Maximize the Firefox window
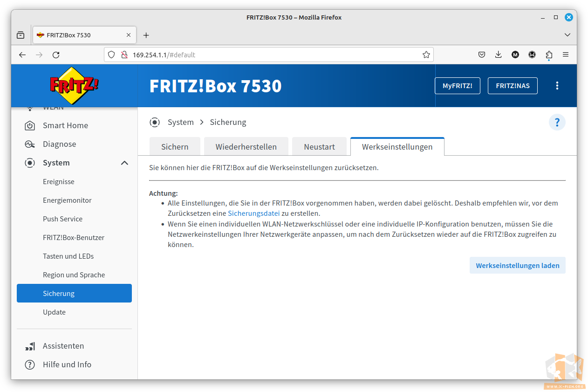Screen dimensions: 588x392 (556, 17)
